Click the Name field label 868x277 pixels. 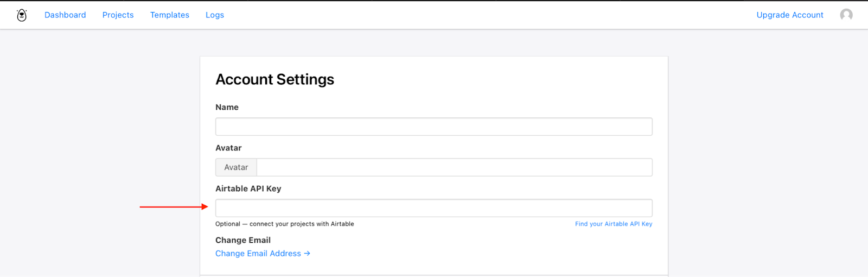point(227,108)
